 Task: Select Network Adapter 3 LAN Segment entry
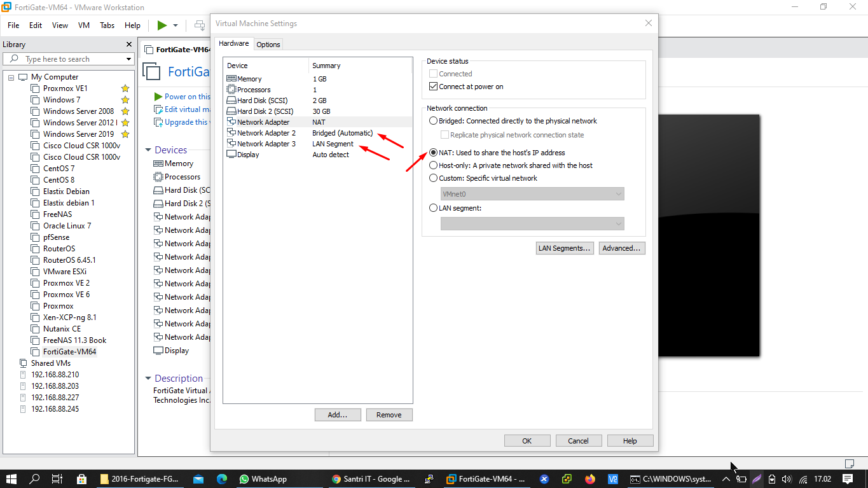click(x=318, y=144)
